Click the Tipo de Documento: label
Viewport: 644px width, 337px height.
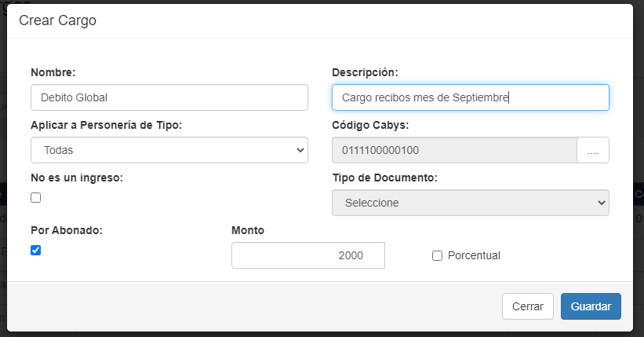point(385,178)
